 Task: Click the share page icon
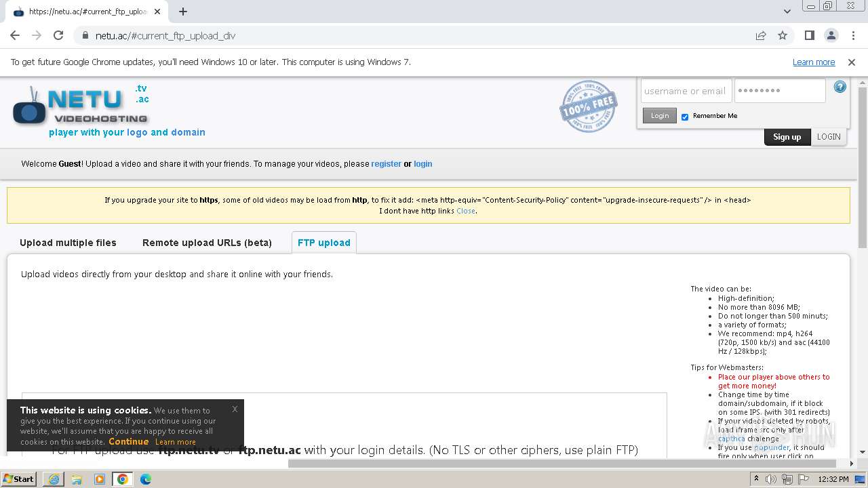coord(761,36)
